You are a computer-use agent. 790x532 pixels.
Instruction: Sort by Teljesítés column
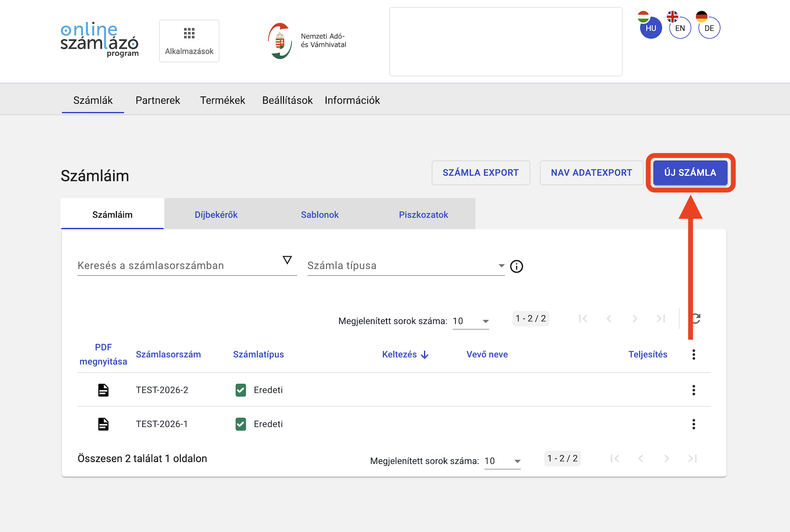(x=648, y=354)
